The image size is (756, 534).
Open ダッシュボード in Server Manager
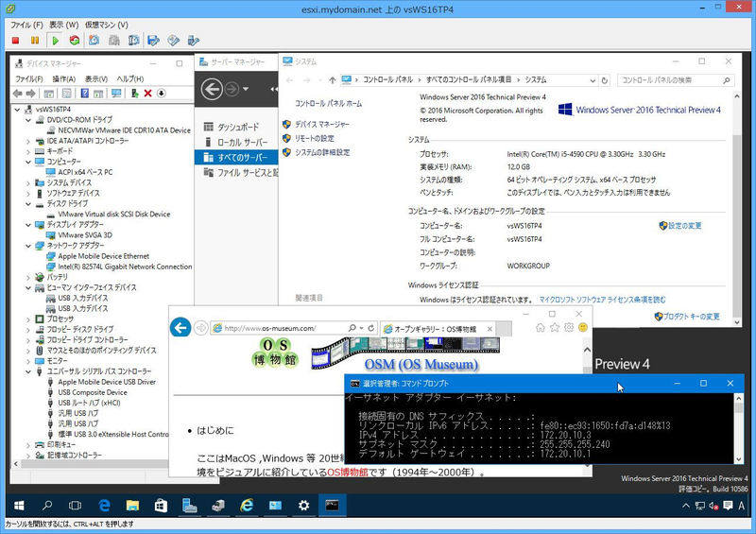point(238,127)
